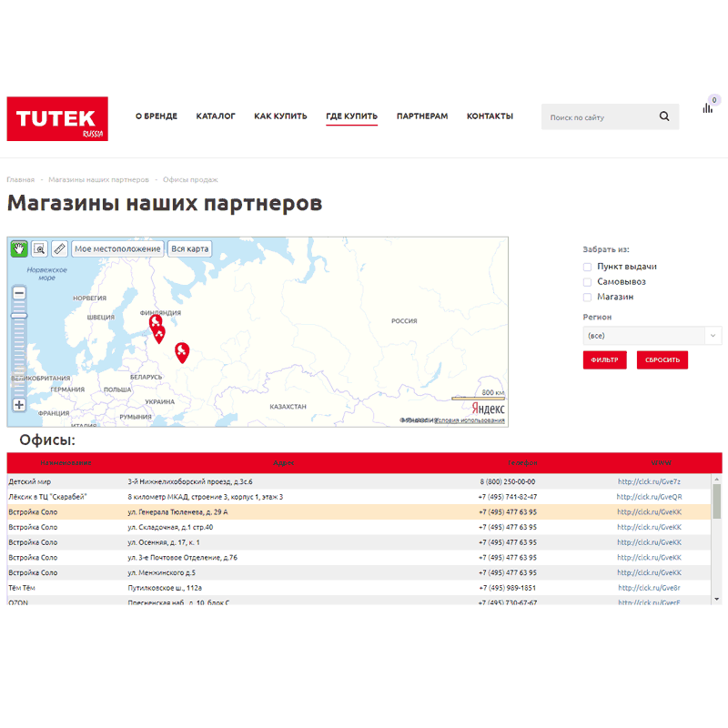The image size is (728, 728).
Task: Select the ruler distance measurement tool
Action: pyautogui.click(x=59, y=248)
